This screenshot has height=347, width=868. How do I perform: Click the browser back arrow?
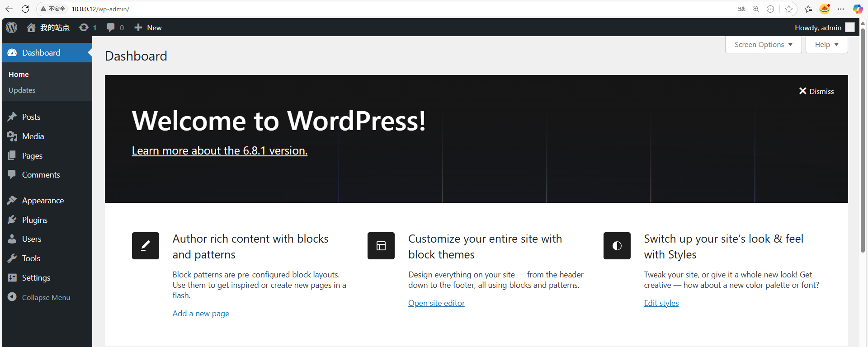pyautogui.click(x=9, y=9)
